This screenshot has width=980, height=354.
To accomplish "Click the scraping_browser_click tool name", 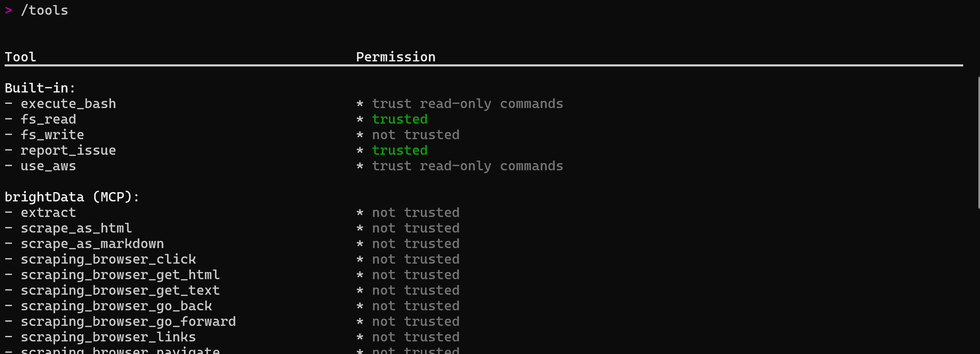I will [108, 259].
